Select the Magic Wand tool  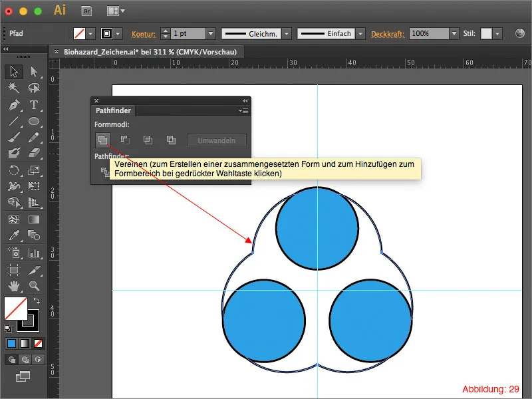[14, 88]
